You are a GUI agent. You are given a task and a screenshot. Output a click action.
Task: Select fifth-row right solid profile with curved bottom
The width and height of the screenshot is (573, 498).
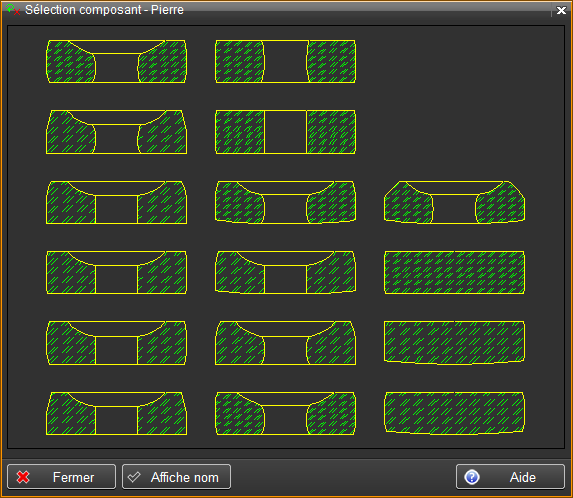[454, 343]
